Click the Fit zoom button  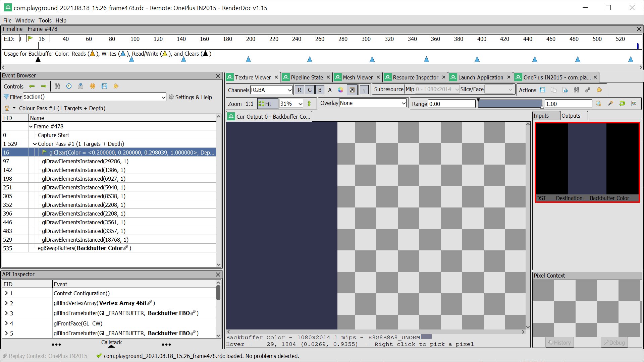click(x=267, y=104)
